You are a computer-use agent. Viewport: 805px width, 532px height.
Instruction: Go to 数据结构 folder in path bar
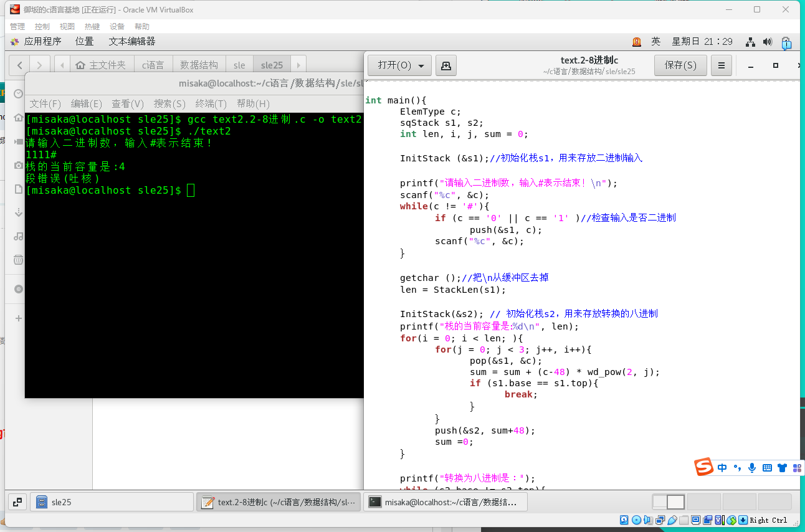pyautogui.click(x=199, y=65)
